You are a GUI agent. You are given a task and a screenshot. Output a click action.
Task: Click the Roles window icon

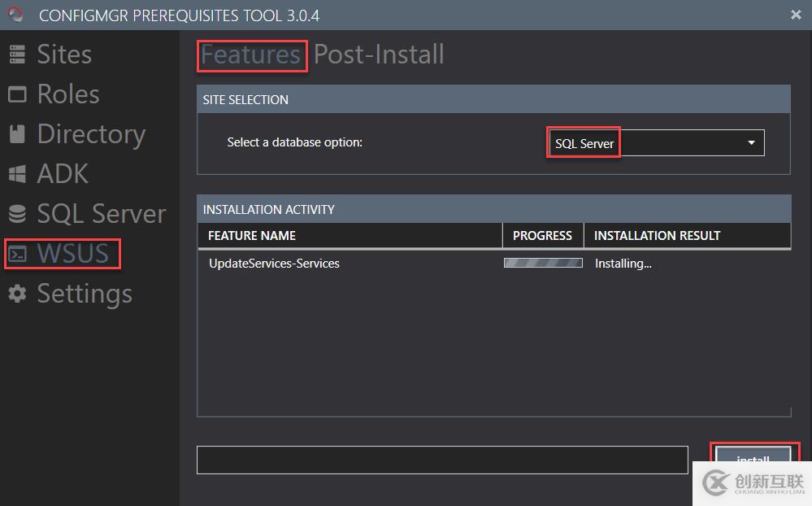[17, 94]
